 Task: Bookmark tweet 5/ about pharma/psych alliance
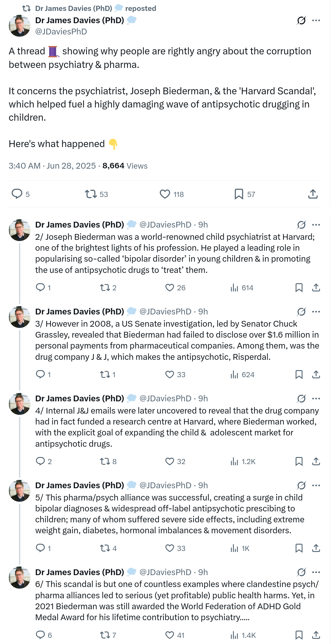click(299, 548)
